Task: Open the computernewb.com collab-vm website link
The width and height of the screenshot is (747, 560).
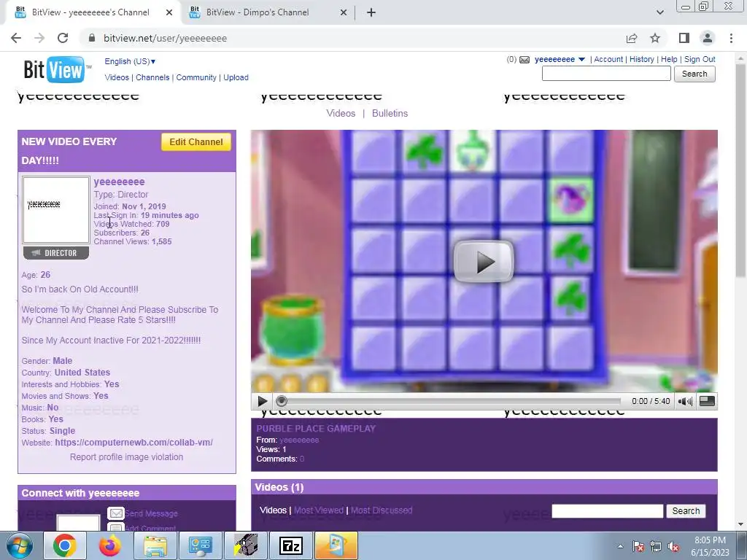Action: tap(134, 443)
